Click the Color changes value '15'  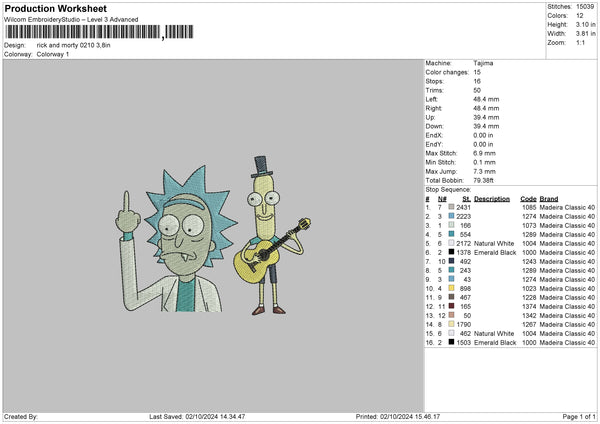click(477, 72)
